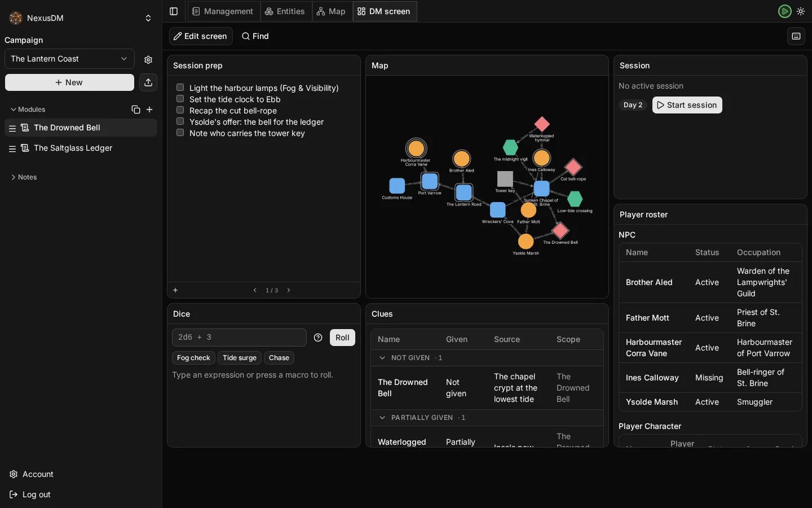The image size is (812, 508).
Task: Open campaign settings gear icon
Action: point(148,59)
